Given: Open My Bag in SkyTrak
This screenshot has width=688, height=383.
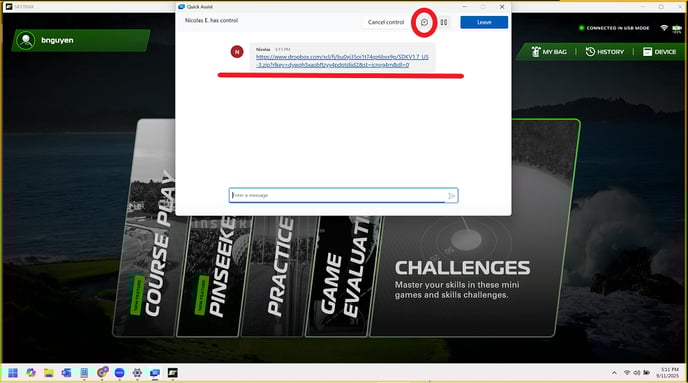Looking at the screenshot, I should [x=549, y=52].
